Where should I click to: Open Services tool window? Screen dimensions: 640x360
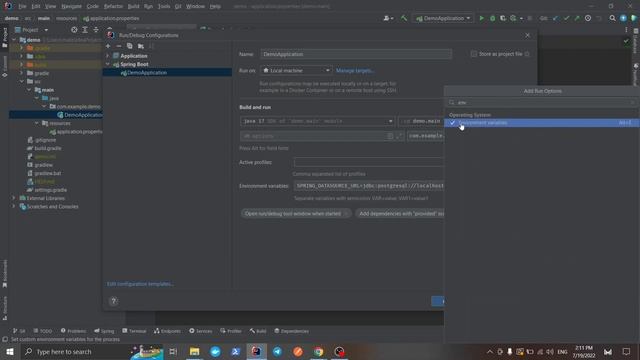pos(200,331)
